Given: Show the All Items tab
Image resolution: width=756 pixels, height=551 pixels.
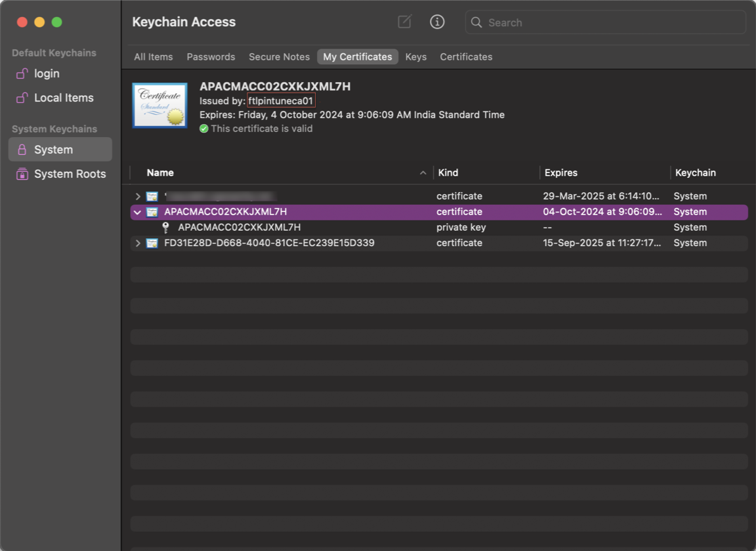Looking at the screenshot, I should [153, 57].
